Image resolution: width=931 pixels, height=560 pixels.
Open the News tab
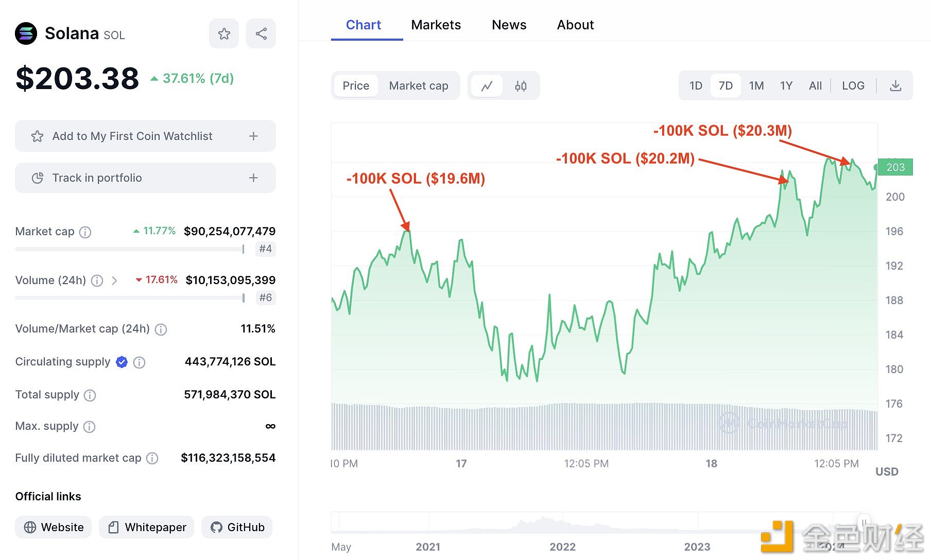(509, 25)
